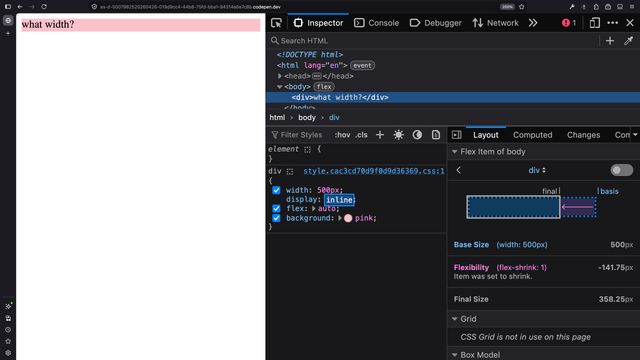Image resolution: width=640 pixels, height=360 pixels.
Task: Expand the Box Model section
Action: coord(455,355)
